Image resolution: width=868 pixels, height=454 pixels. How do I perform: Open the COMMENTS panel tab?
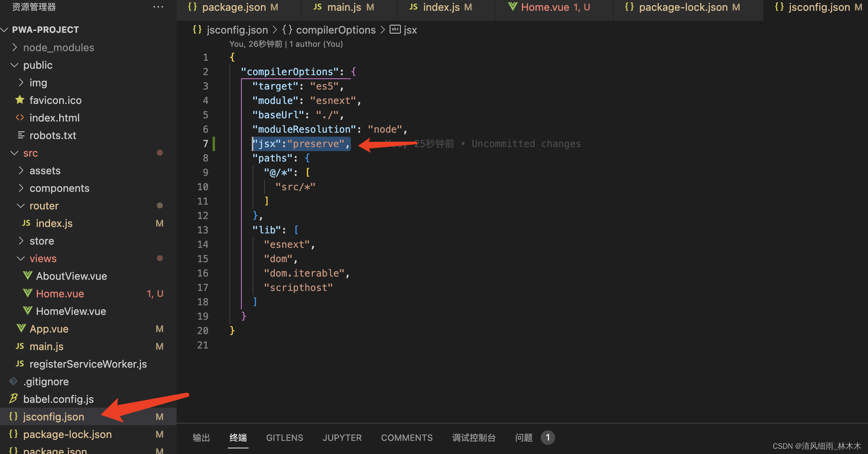(x=407, y=438)
